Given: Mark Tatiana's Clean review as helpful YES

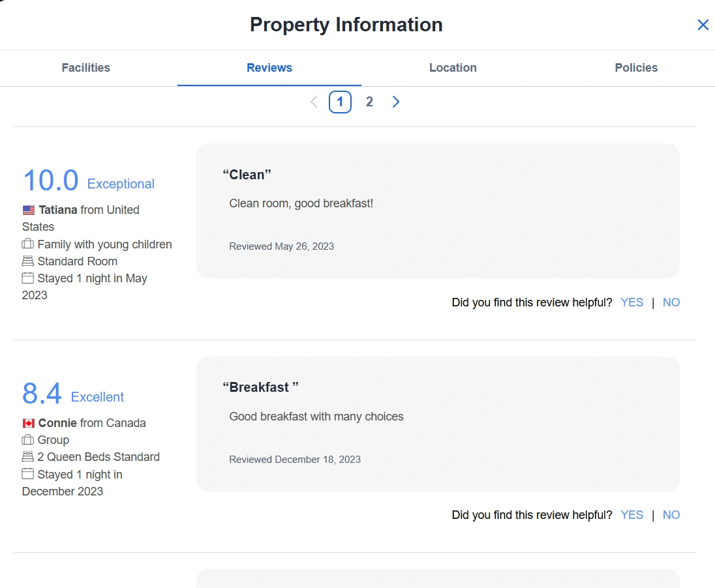Looking at the screenshot, I should pyautogui.click(x=631, y=302).
